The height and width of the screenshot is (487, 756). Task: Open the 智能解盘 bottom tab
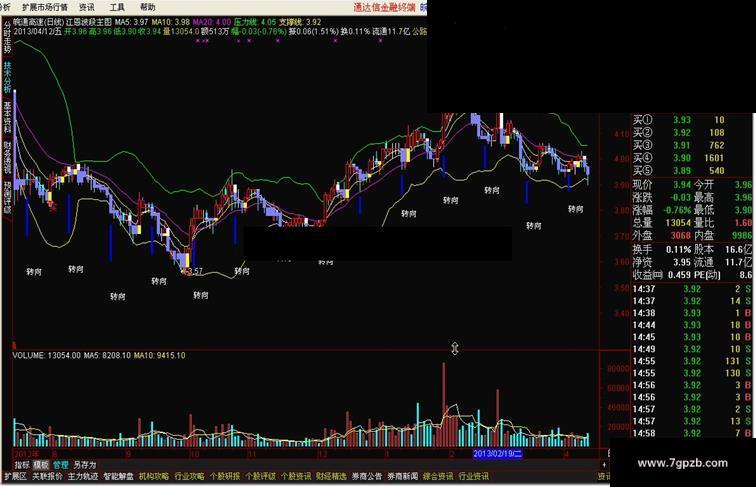click(x=119, y=476)
